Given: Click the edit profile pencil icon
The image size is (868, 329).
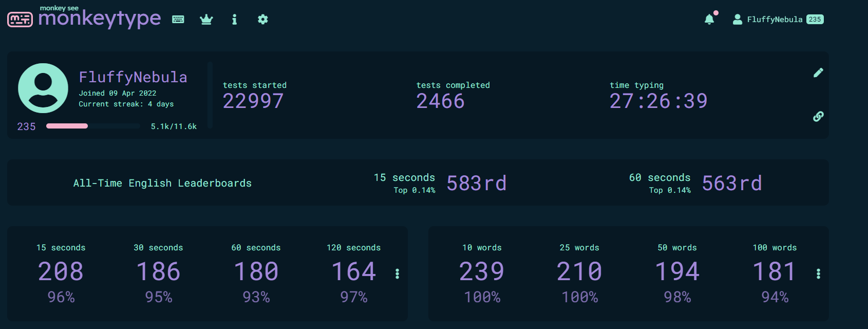Looking at the screenshot, I should [x=818, y=72].
